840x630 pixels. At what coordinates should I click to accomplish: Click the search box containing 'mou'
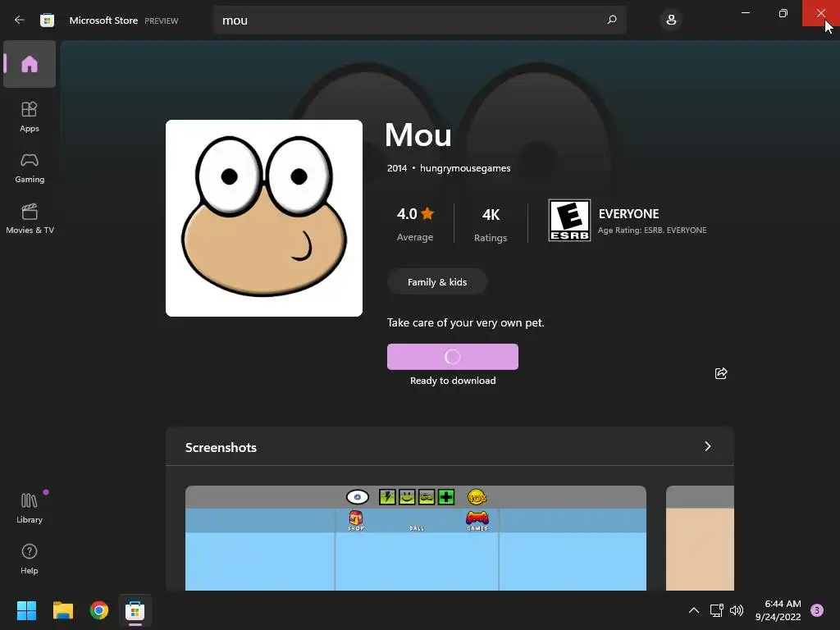click(420, 21)
